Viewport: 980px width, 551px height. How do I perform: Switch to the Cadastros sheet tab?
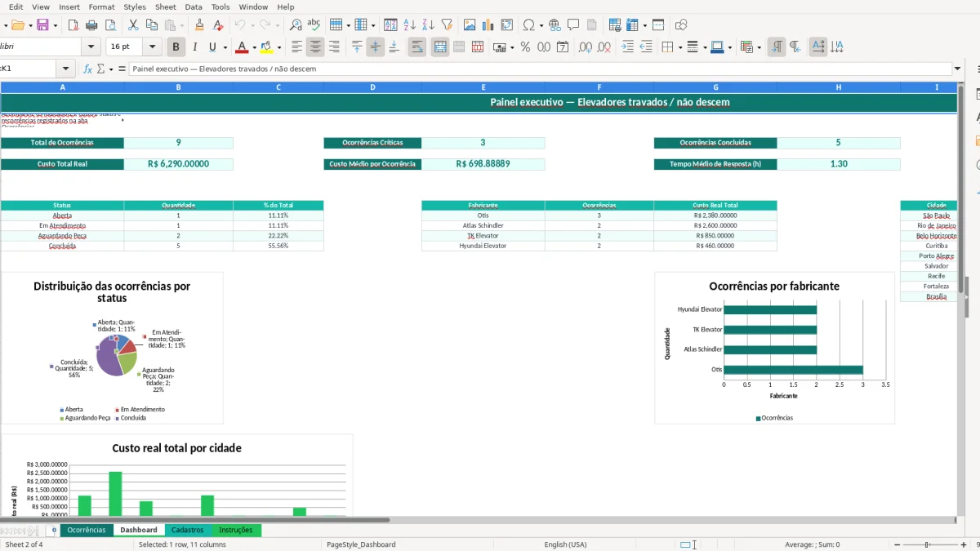[x=187, y=530]
